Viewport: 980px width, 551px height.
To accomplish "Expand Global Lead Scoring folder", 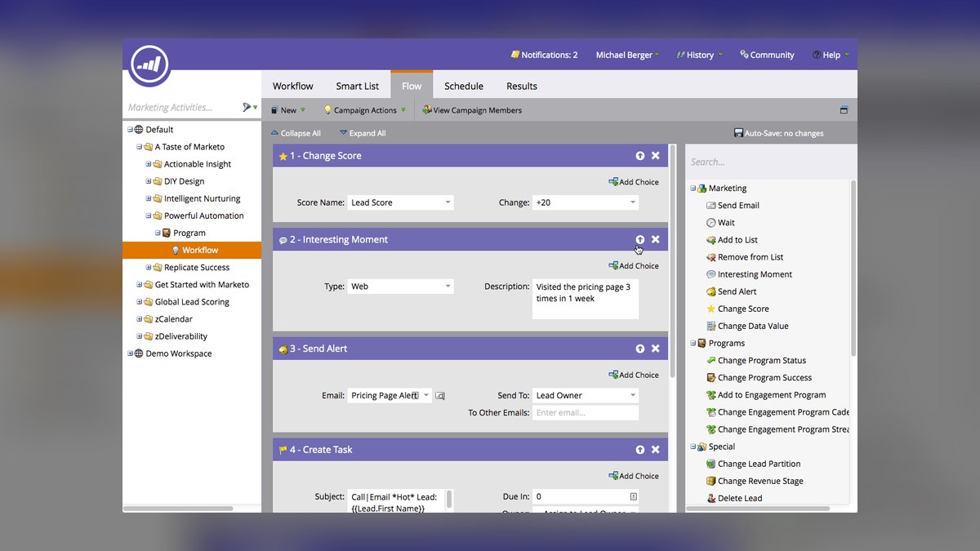I will (139, 302).
